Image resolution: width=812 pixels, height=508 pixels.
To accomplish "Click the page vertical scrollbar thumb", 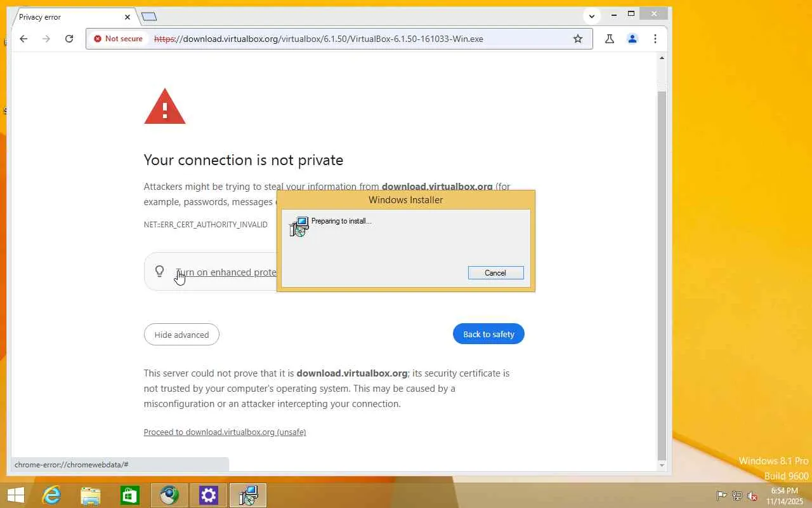I will tap(662, 273).
